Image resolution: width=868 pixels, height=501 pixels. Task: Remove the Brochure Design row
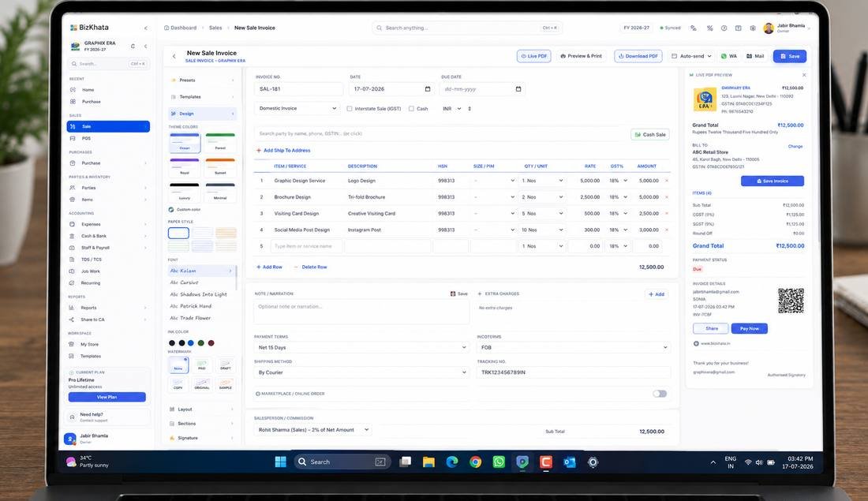click(667, 197)
